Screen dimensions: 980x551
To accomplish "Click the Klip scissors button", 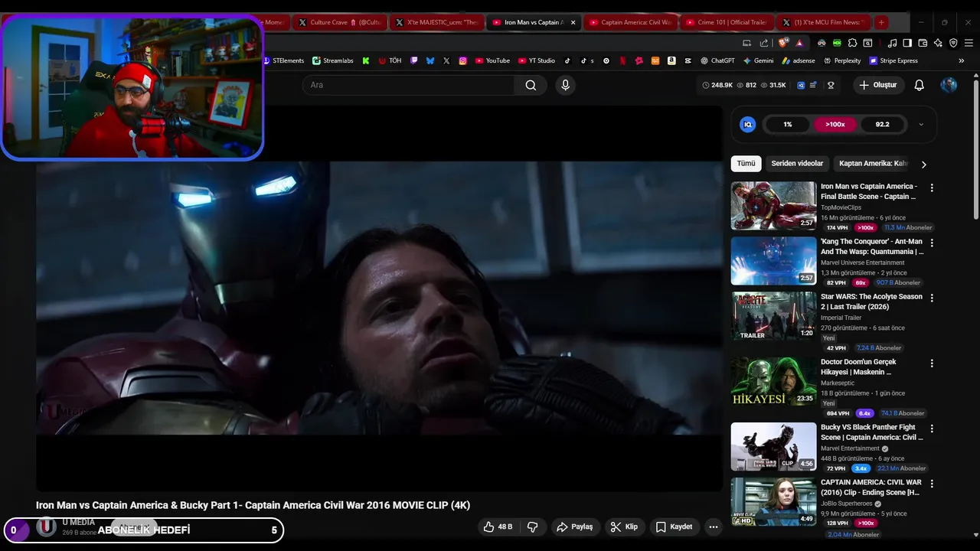I will (x=624, y=527).
